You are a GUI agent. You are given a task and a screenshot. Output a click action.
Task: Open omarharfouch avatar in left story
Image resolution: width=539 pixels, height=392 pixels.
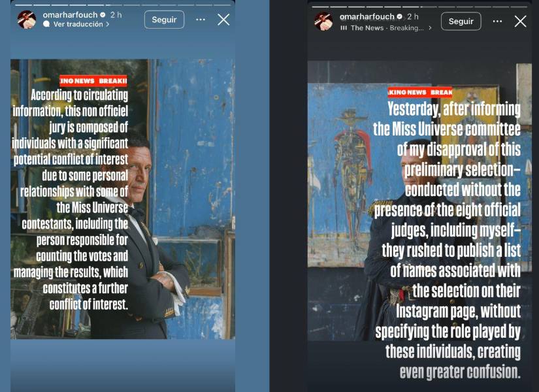pos(27,20)
